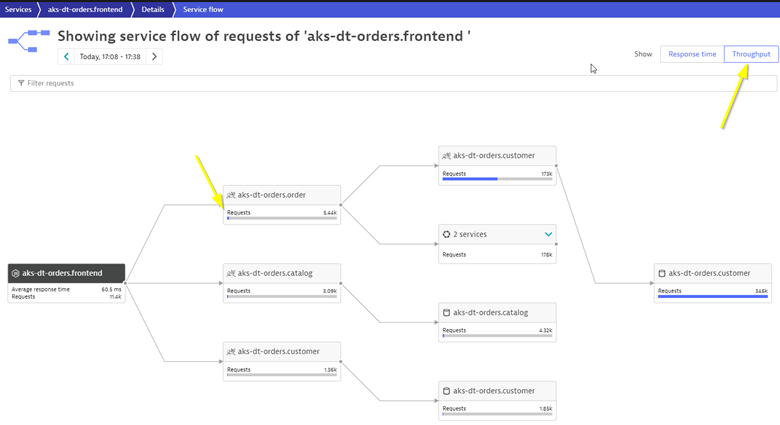
Task: Open the Services breadcrumb
Action: click(18, 9)
